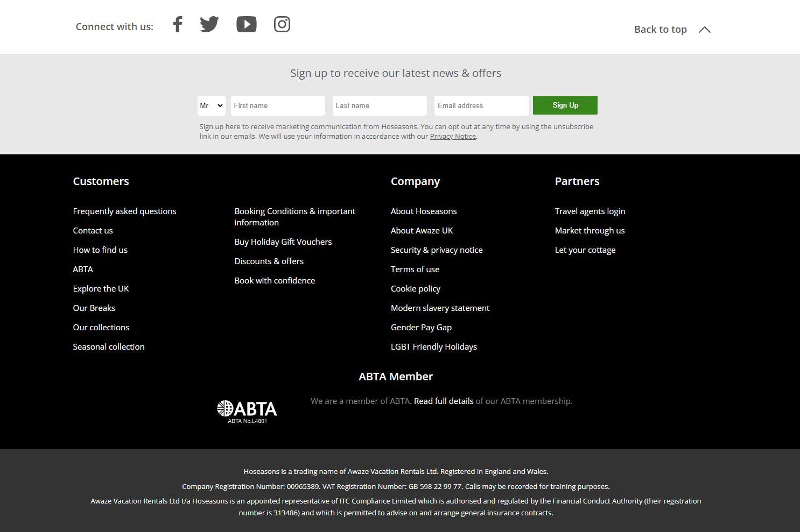
Task: Open Modern slavery statement
Action: [440, 308]
